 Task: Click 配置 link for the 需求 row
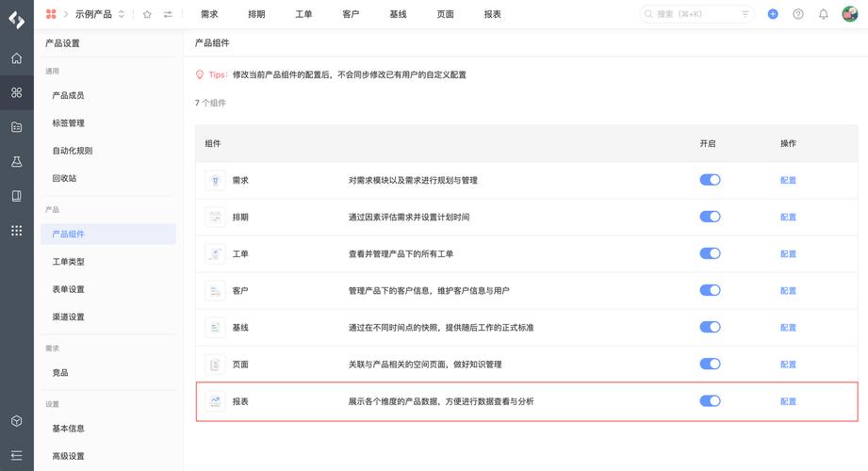pyautogui.click(x=788, y=181)
